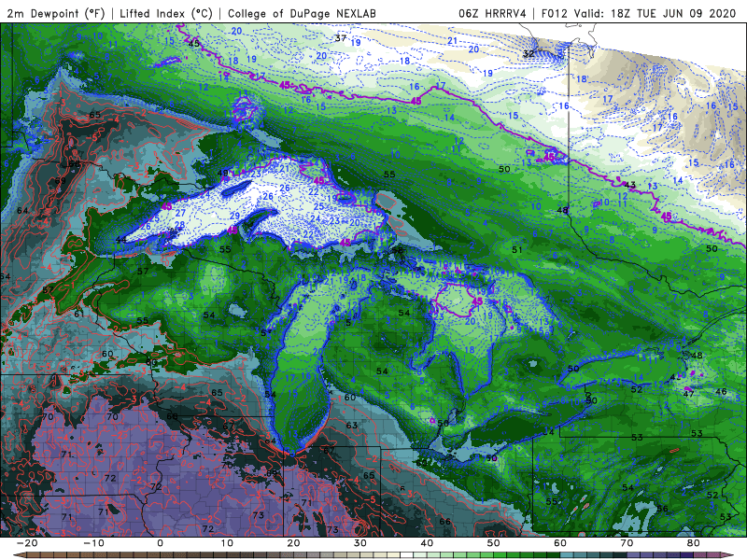Click the '40' color scale label
The image size is (747, 560).
tap(427, 543)
